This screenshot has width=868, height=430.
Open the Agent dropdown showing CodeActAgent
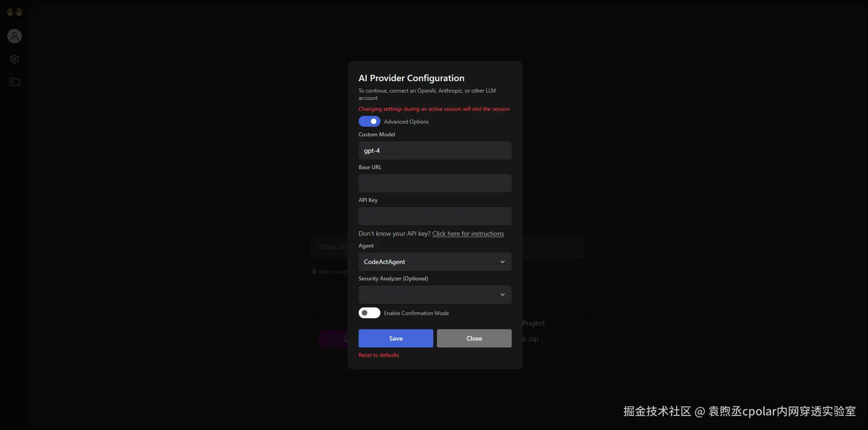tap(435, 262)
